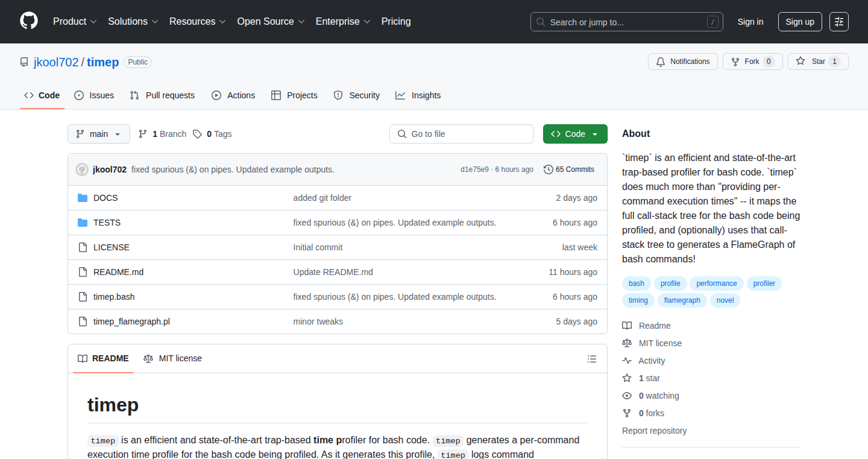Switch to the Security tab
The width and height of the screenshot is (868, 459).
click(357, 95)
